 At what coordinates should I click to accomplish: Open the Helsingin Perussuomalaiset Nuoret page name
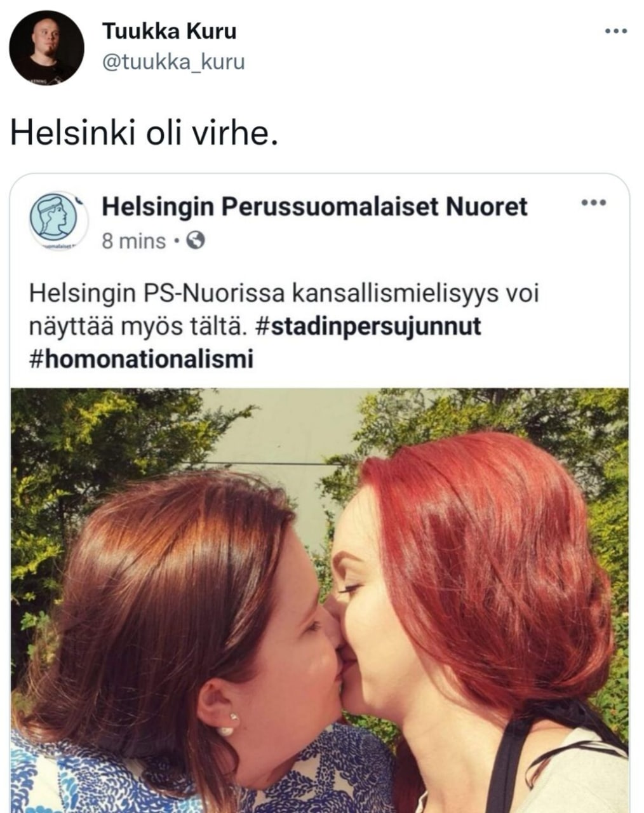[315, 206]
